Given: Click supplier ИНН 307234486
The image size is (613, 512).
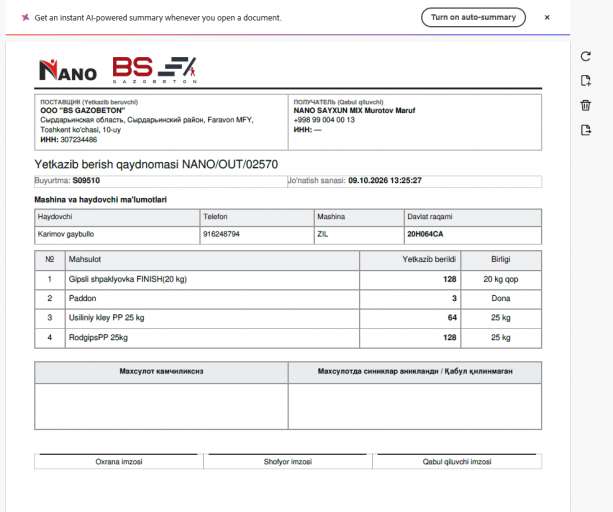Looking at the screenshot, I should pos(68,140).
